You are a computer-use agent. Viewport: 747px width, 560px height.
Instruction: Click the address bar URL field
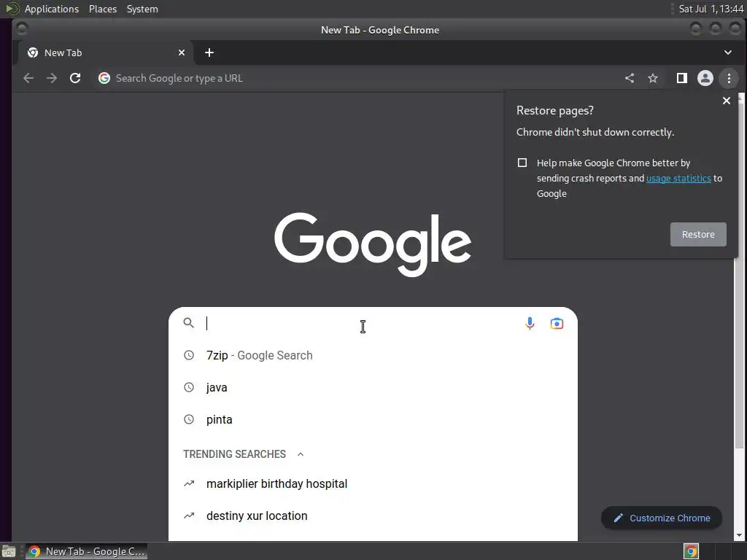tap(357, 78)
